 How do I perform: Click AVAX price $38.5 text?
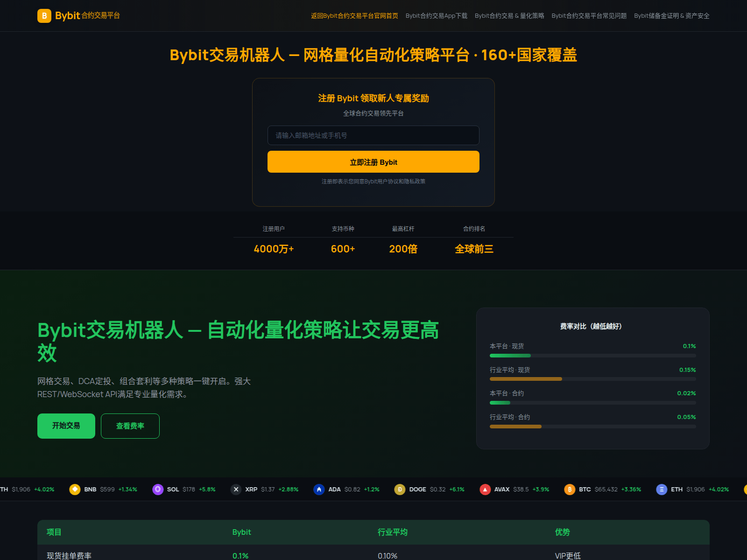point(521,490)
